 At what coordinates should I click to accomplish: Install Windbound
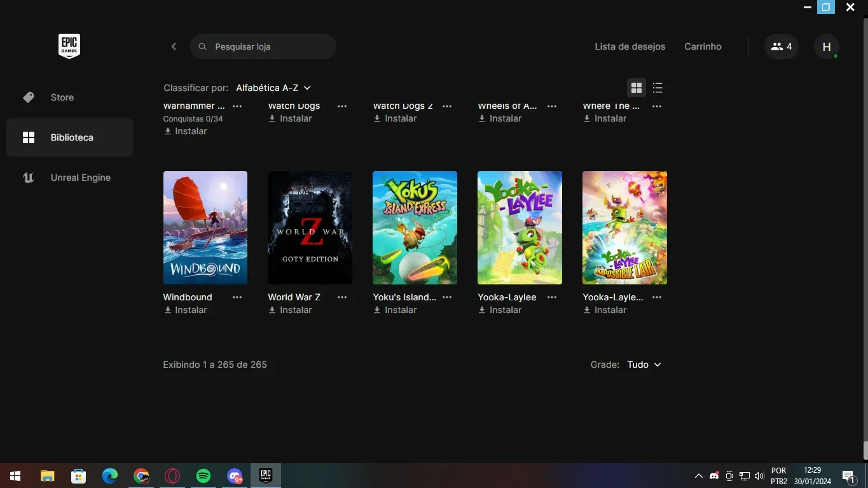(x=186, y=310)
